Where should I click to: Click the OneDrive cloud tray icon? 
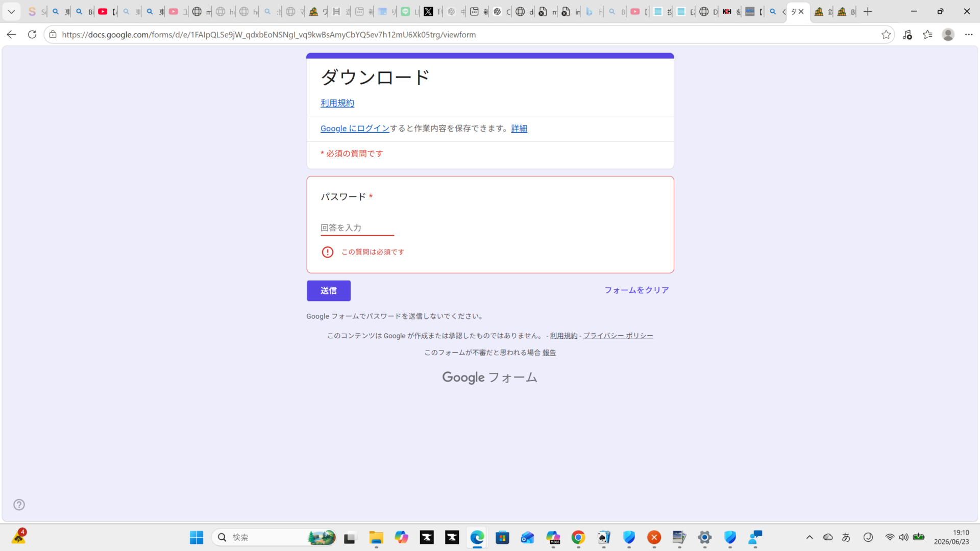coord(828,537)
